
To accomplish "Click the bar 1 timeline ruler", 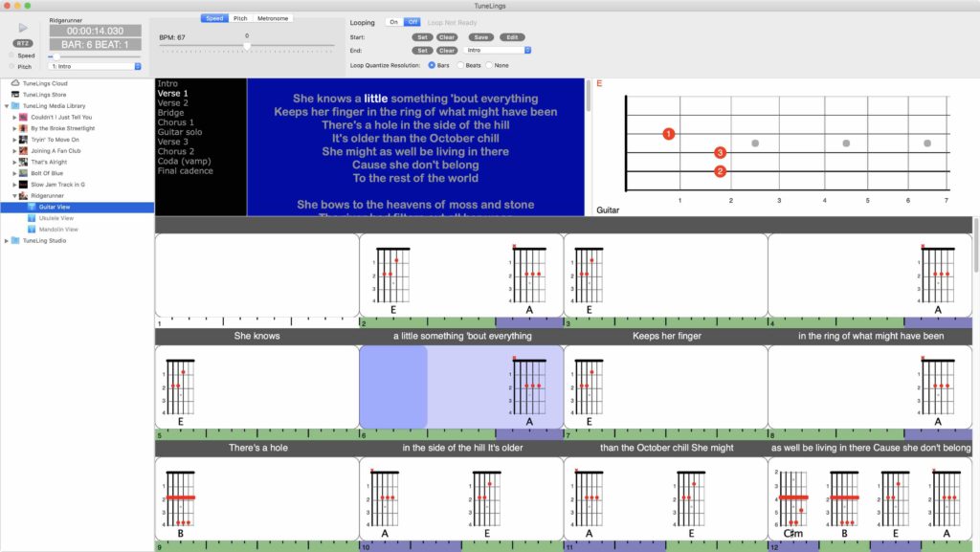I will tap(256, 322).
